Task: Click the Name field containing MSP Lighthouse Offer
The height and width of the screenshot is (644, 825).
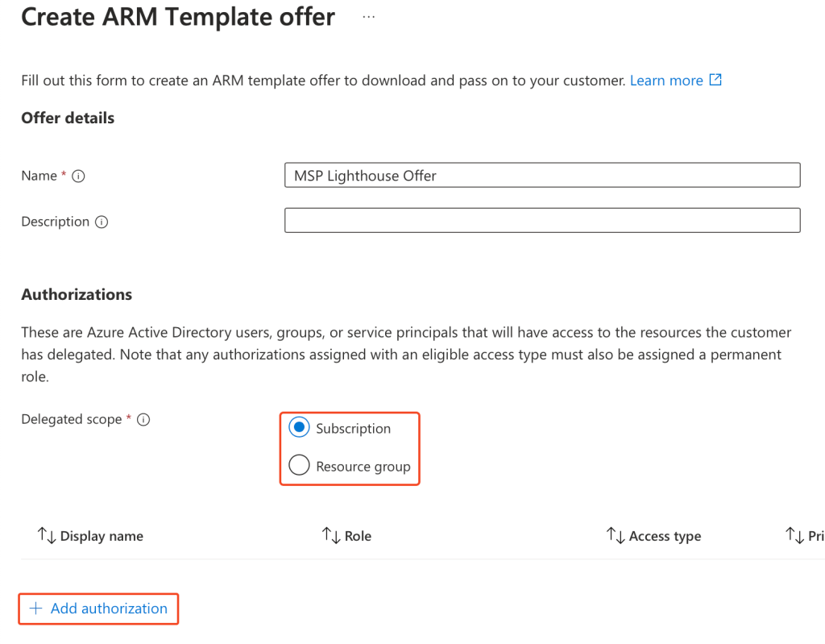Action: tap(541, 176)
